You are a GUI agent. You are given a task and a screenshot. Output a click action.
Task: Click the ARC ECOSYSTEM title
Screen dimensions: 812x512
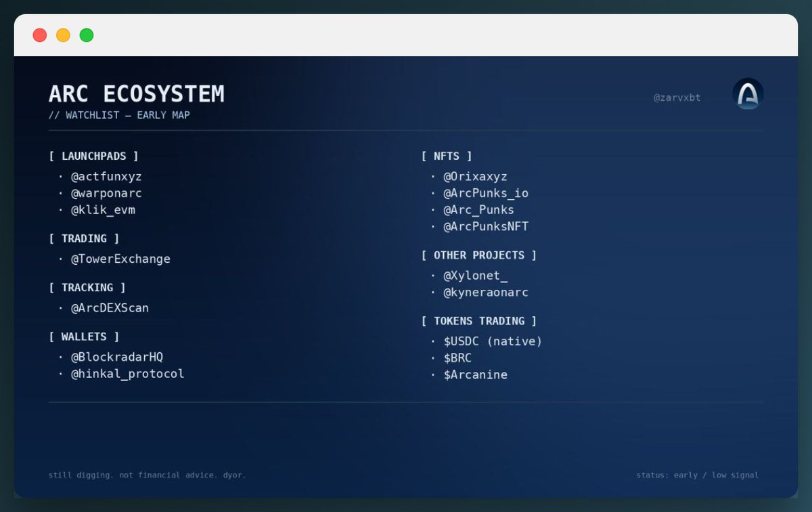(136, 93)
